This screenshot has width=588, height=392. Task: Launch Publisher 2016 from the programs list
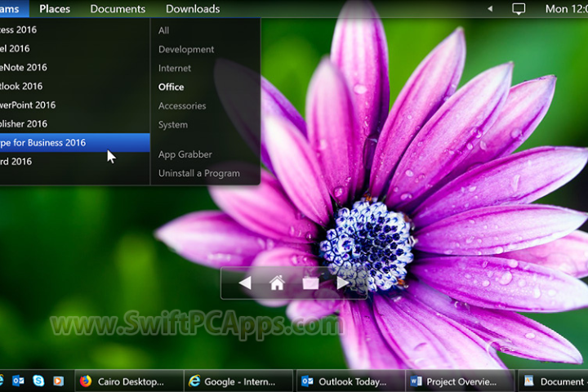(74, 124)
